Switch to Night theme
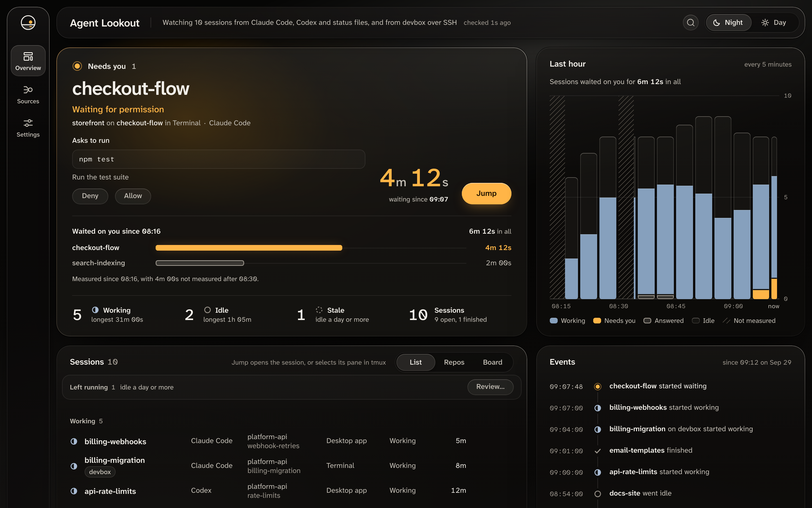 [728, 23]
